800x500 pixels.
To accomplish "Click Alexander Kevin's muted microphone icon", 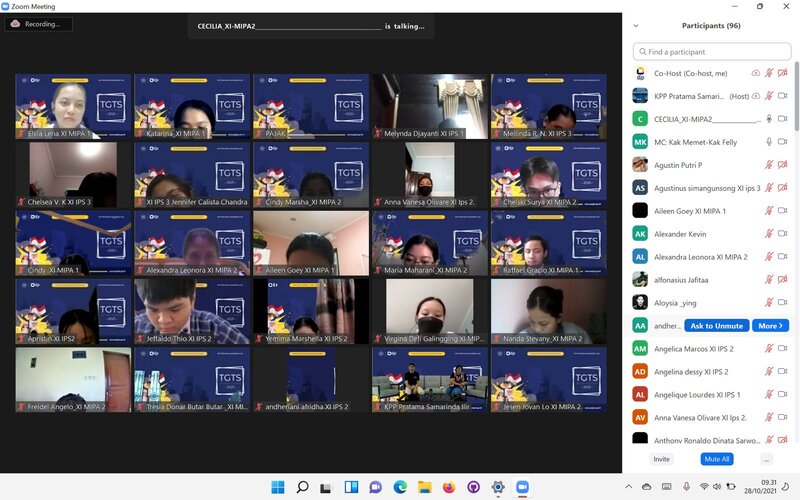I will click(768, 233).
